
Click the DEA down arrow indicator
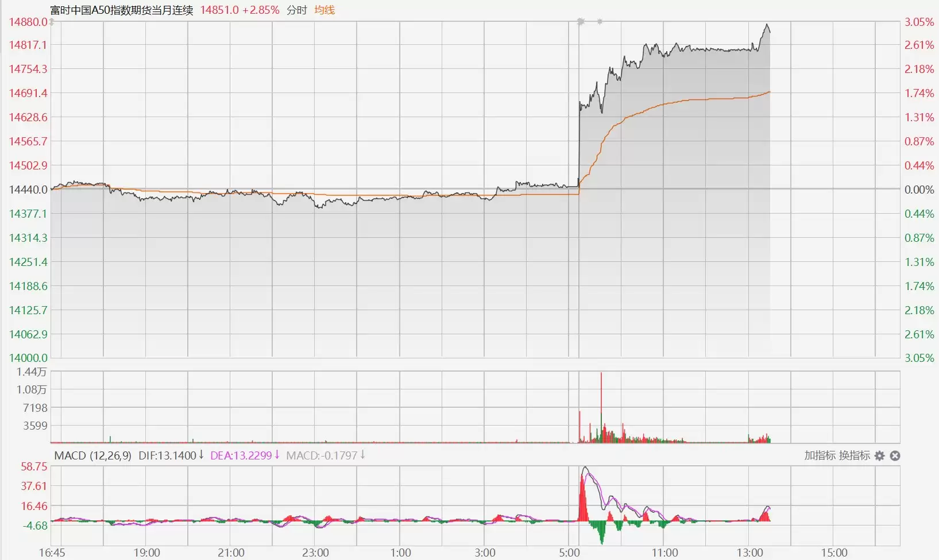[277, 455]
